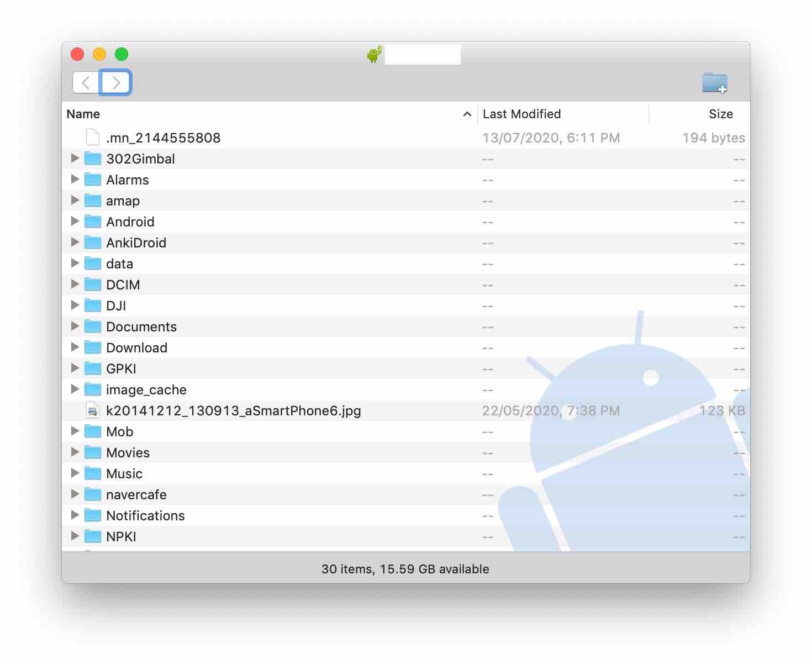
Task: Select the Movies folder name
Action: coord(128,452)
